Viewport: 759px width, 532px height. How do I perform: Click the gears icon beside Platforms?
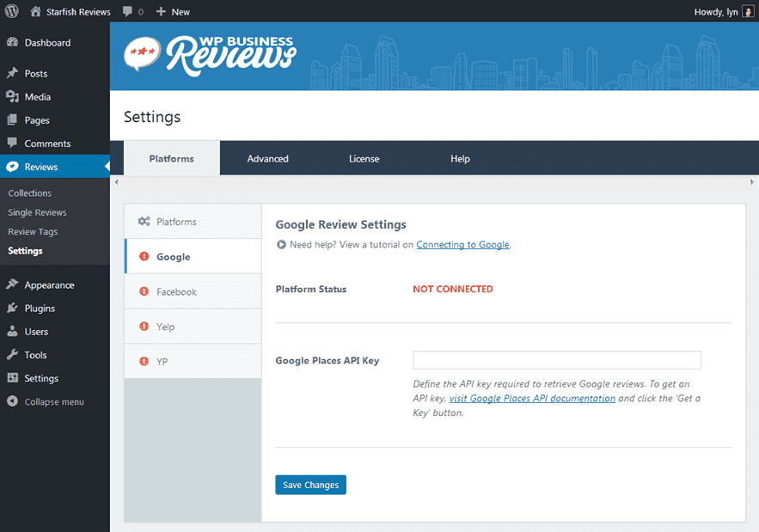tap(144, 221)
